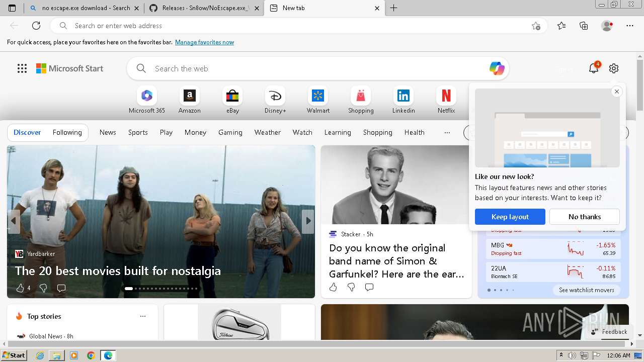Select the News category
This screenshot has width=644, height=362.
pyautogui.click(x=108, y=132)
